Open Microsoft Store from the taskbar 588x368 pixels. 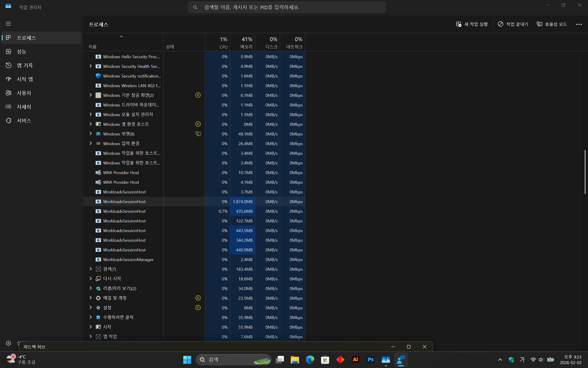pos(325,360)
